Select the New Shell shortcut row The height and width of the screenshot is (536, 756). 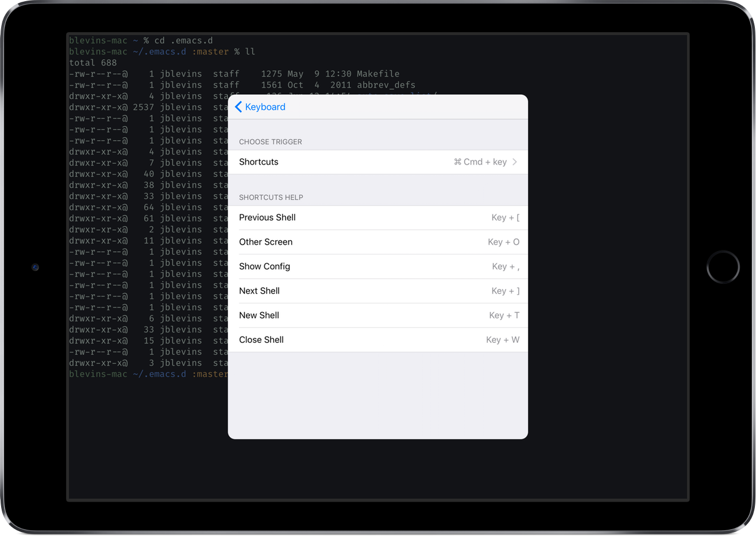coord(378,315)
